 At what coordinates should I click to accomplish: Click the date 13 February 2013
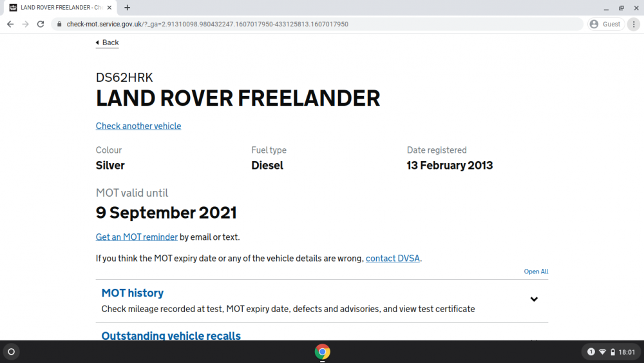tap(450, 165)
